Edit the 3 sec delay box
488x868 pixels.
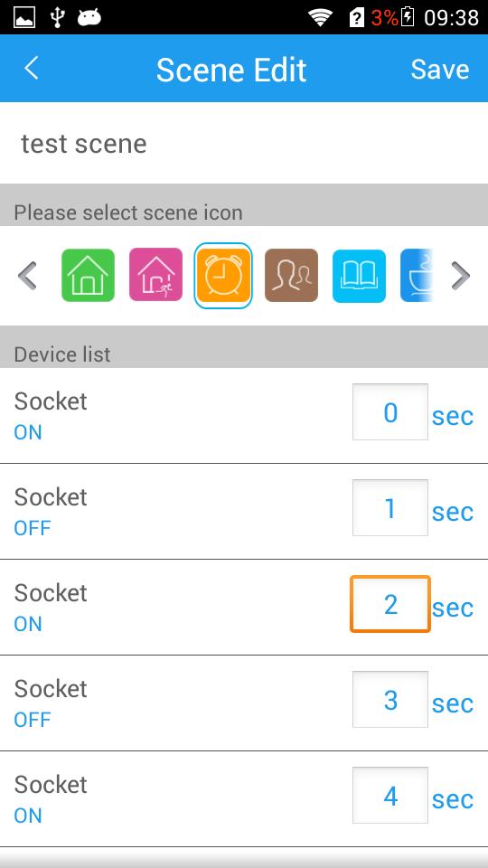(390, 699)
